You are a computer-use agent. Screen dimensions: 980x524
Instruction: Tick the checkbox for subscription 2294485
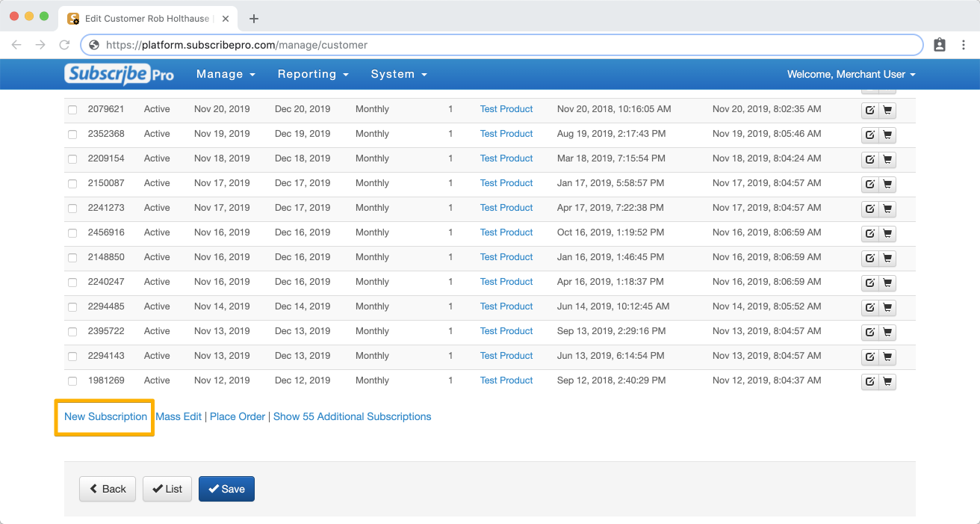pyautogui.click(x=72, y=307)
